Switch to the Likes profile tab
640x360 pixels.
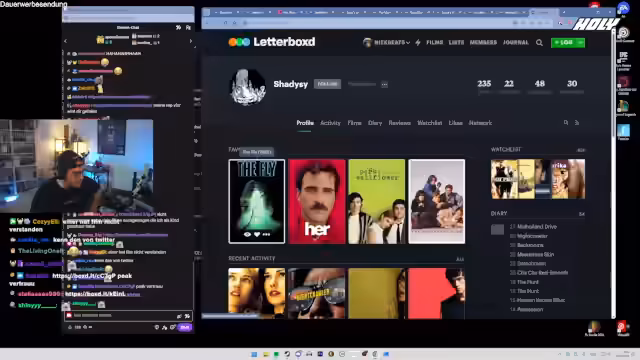pyautogui.click(x=456, y=123)
